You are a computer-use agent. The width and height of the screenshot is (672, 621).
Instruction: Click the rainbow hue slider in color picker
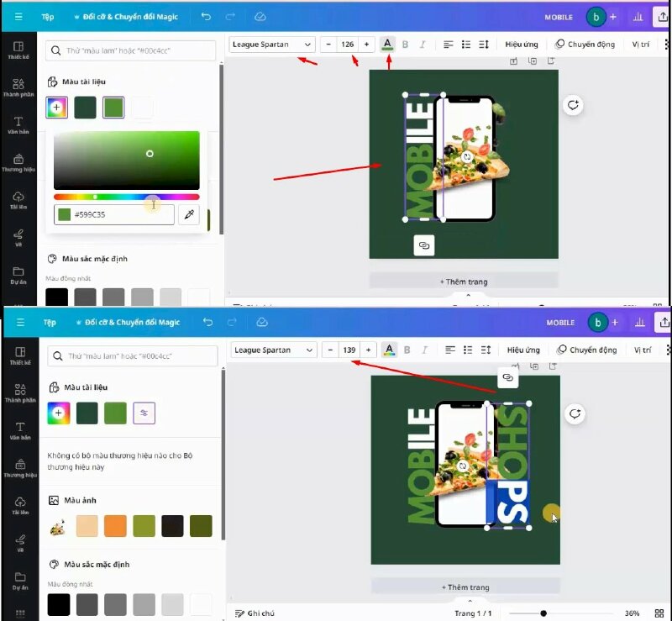(126, 197)
